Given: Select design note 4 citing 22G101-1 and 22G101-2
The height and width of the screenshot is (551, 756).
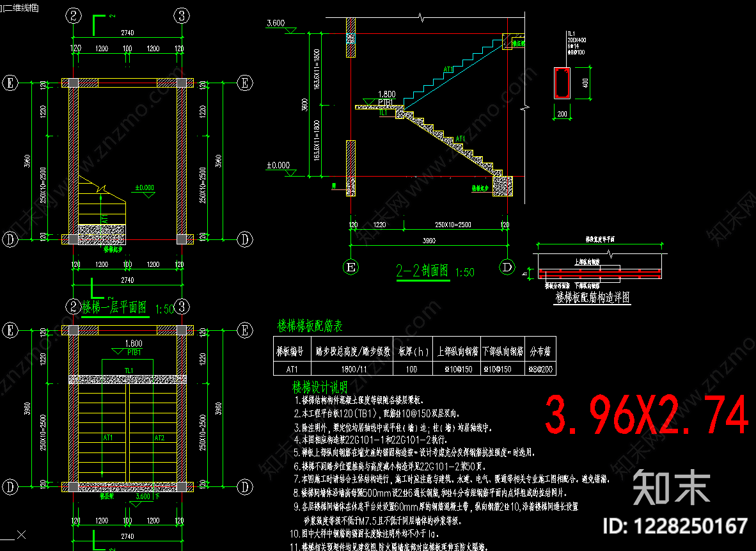Looking at the screenshot, I should pyautogui.click(x=371, y=440).
